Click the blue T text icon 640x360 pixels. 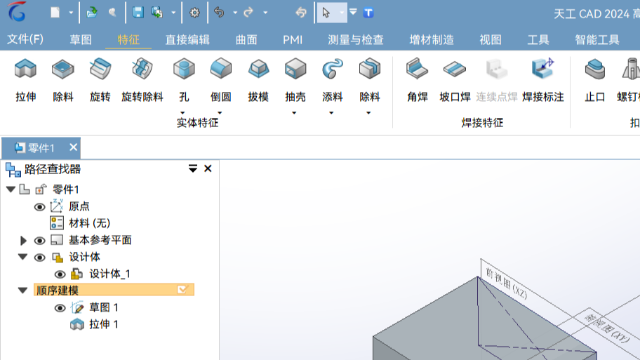(x=368, y=13)
